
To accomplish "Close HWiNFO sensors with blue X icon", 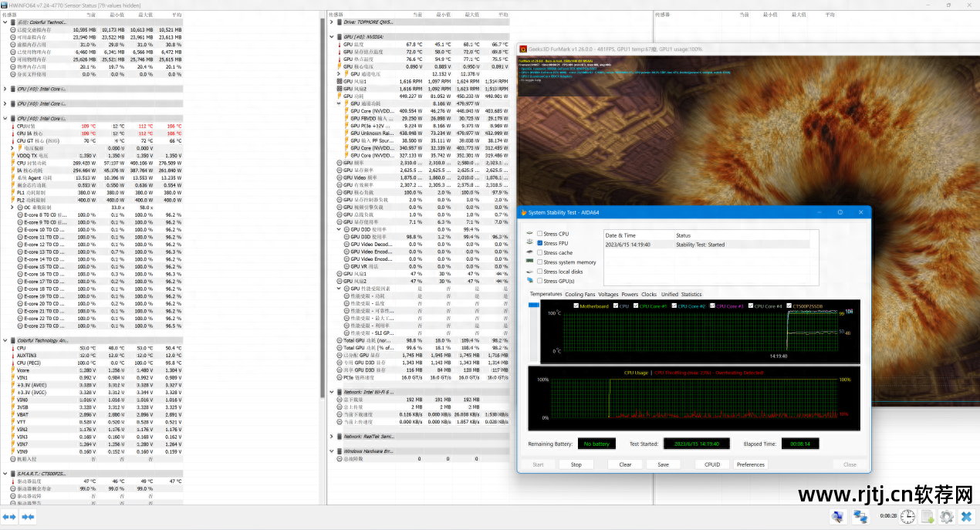I will [965, 516].
